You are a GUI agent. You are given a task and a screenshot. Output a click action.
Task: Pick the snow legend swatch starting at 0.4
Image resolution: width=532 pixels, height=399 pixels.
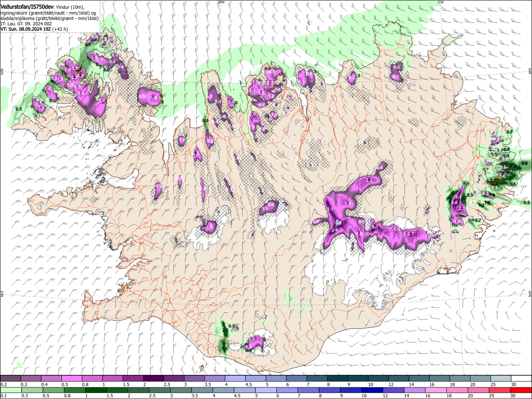click(52, 379)
